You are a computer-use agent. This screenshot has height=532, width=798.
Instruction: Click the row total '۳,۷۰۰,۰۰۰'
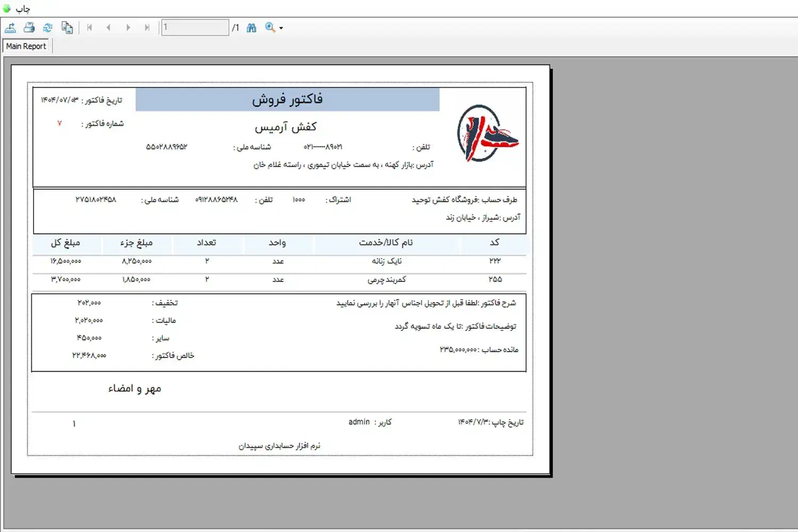[x=66, y=279]
